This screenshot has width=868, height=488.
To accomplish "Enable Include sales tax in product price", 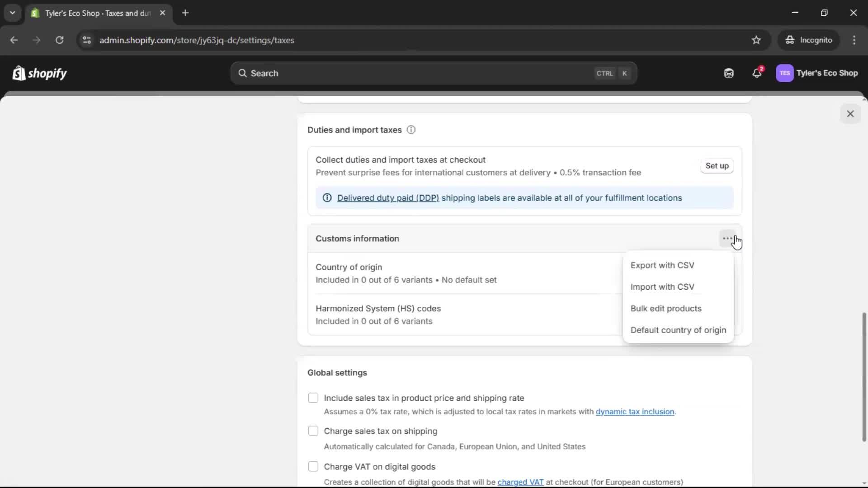I will (313, 398).
